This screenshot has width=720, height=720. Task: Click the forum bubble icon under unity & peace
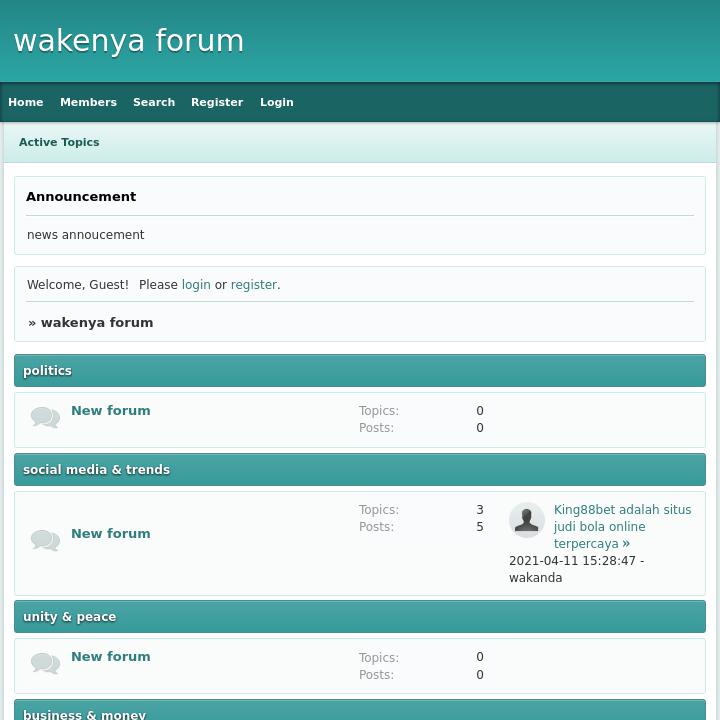45,664
